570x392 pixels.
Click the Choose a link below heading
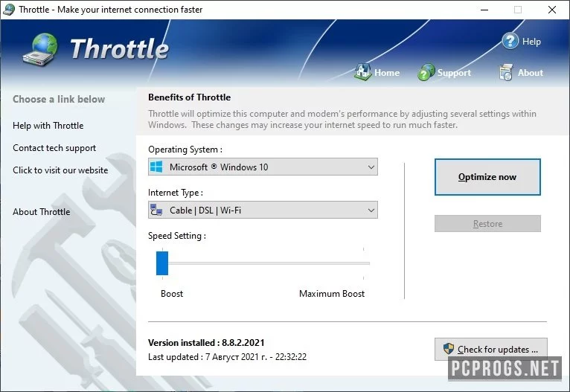coord(59,99)
